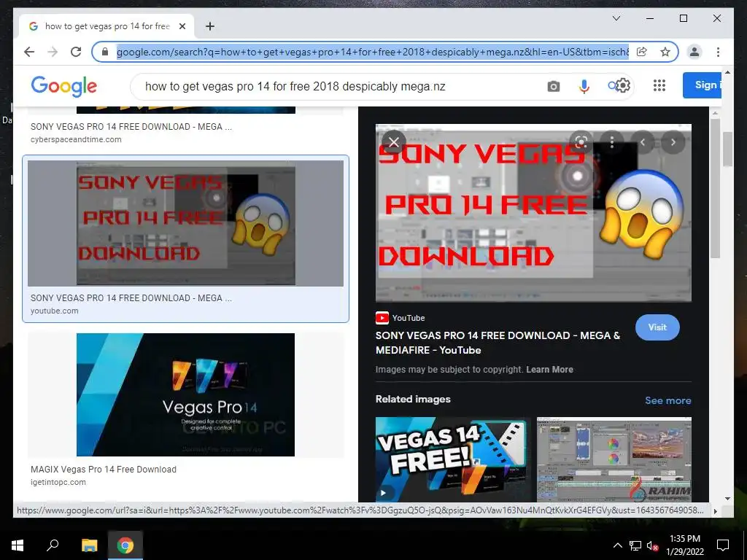
Task: Search inside image with Lens icon
Action: (x=581, y=142)
